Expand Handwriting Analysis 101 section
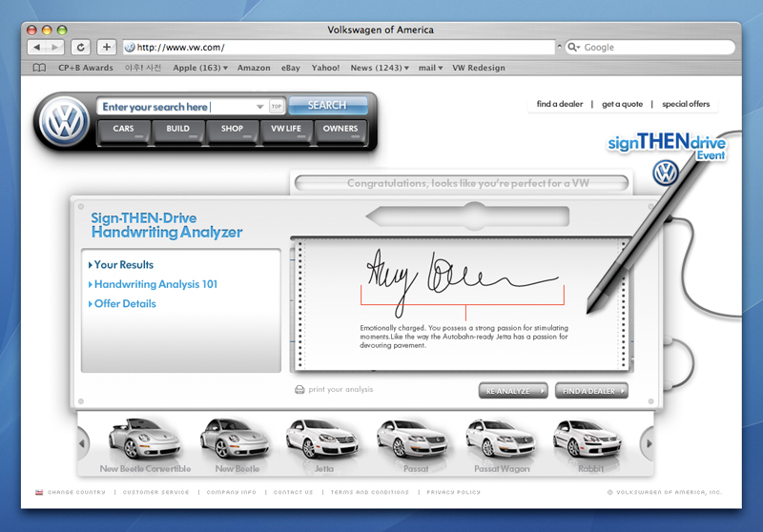The width and height of the screenshot is (763, 532). [x=153, y=284]
